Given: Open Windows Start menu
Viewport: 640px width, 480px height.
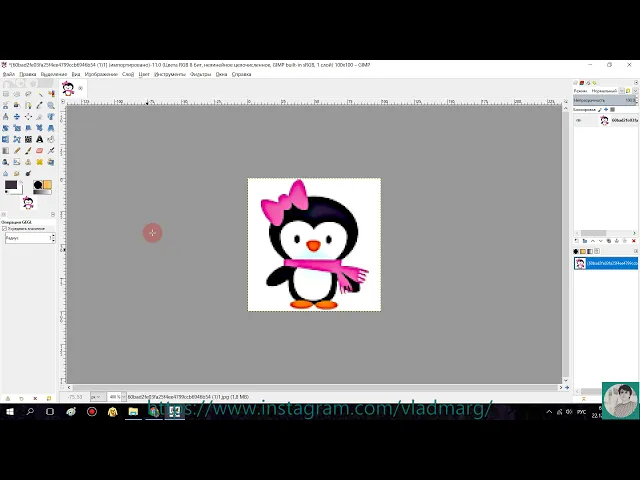Looking at the screenshot, I should (x=10, y=411).
